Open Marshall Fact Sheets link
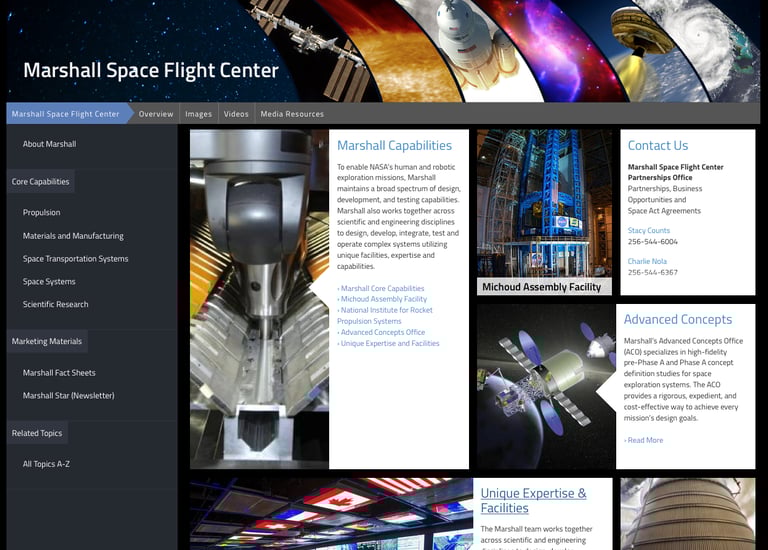The height and width of the screenshot is (550, 768). (x=59, y=373)
